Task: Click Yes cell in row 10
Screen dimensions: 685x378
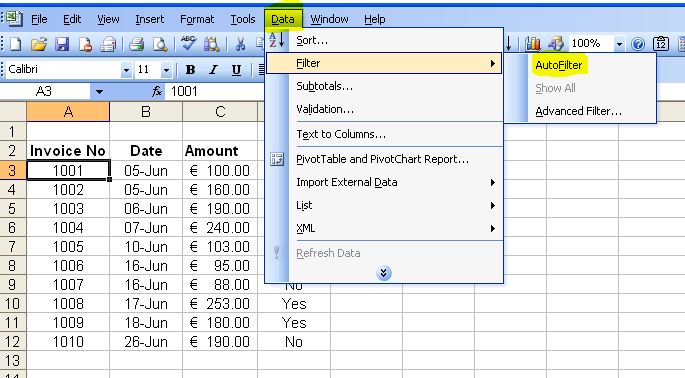Action: (294, 304)
